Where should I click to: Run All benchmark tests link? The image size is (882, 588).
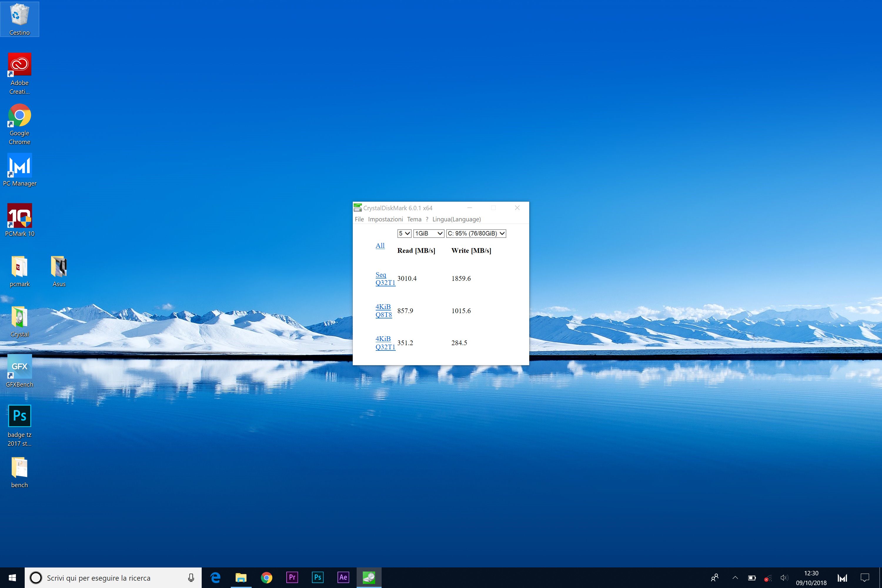click(x=380, y=245)
